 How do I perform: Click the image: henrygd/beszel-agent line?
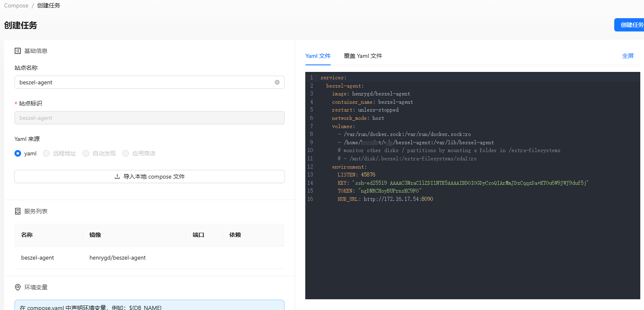click(371, 94)
